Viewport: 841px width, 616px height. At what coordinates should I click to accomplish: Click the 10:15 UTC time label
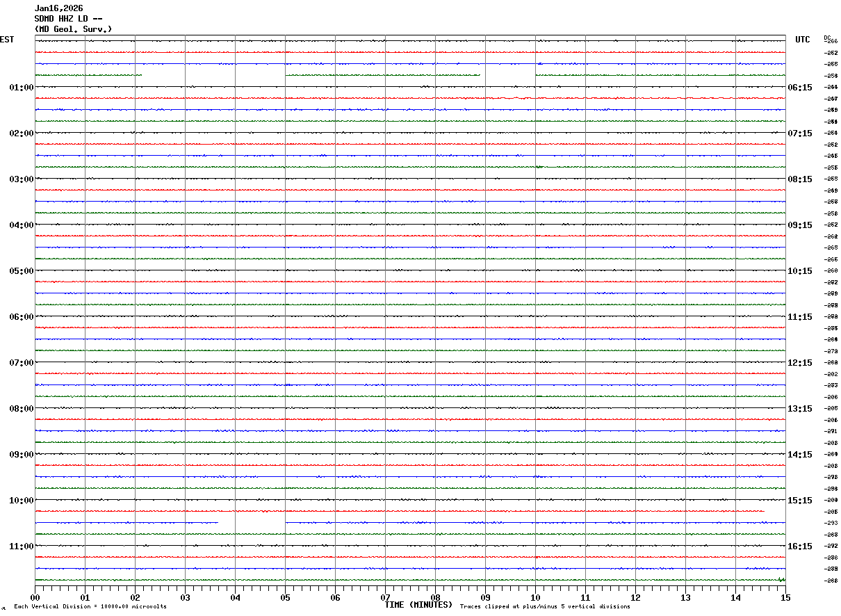pyautogui.click(x=800, y=271)
